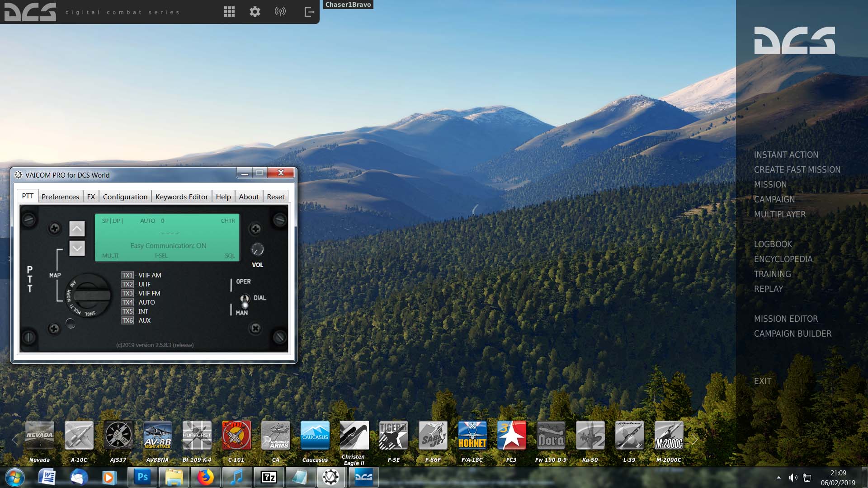Image resolution: width=868 pixels, height=488 pixels.
Task: Select the Ka-50 module icon
Action: tap(590, 435)
